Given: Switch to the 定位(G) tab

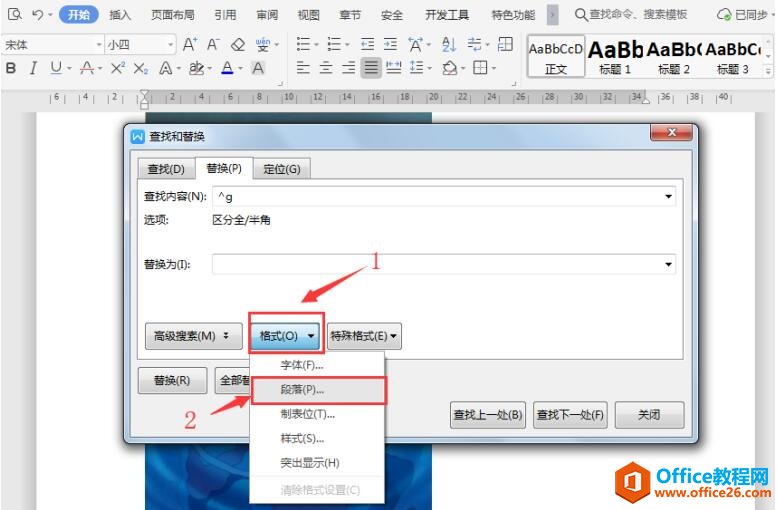Looking at the screenshot, I should [281, 169].
